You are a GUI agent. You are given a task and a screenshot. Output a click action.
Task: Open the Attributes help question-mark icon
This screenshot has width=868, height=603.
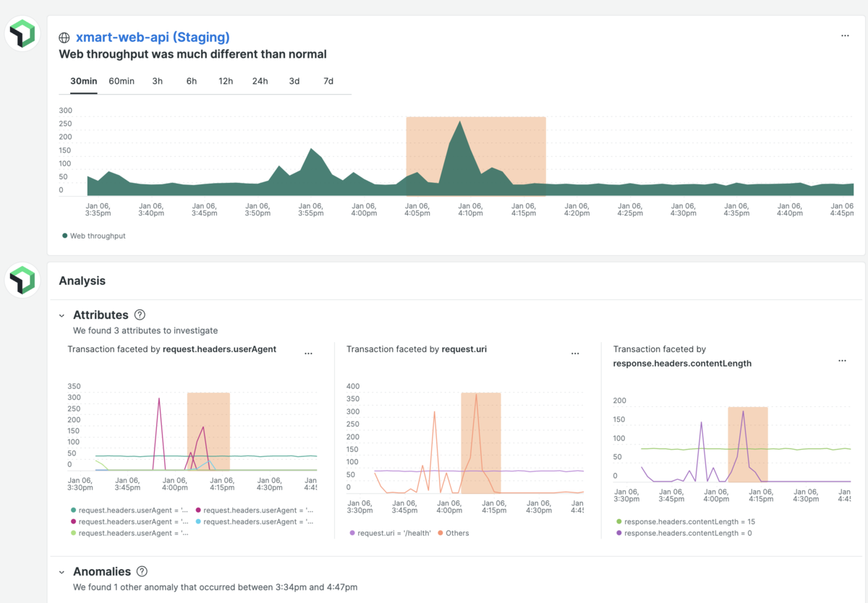(x=140, y=315)
